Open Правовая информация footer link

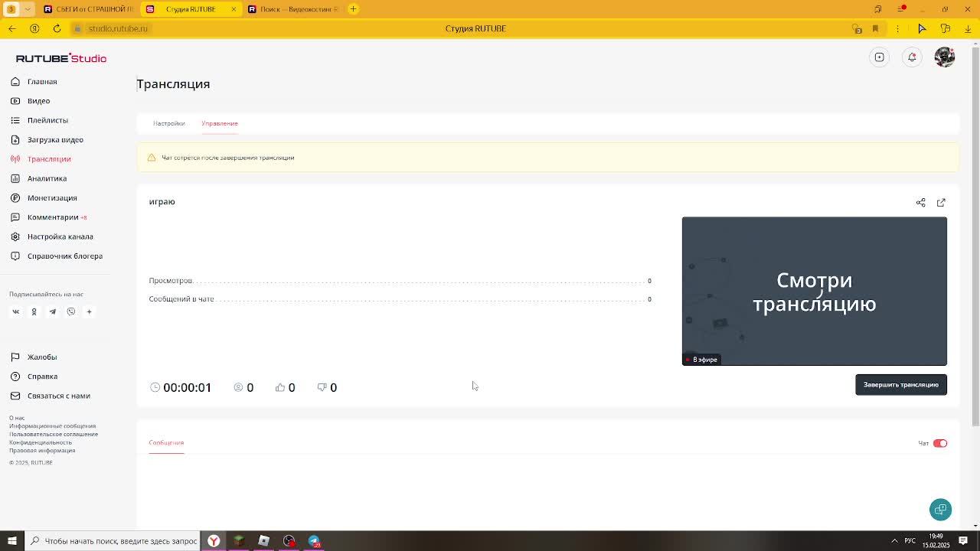click(x=42, y=451)
